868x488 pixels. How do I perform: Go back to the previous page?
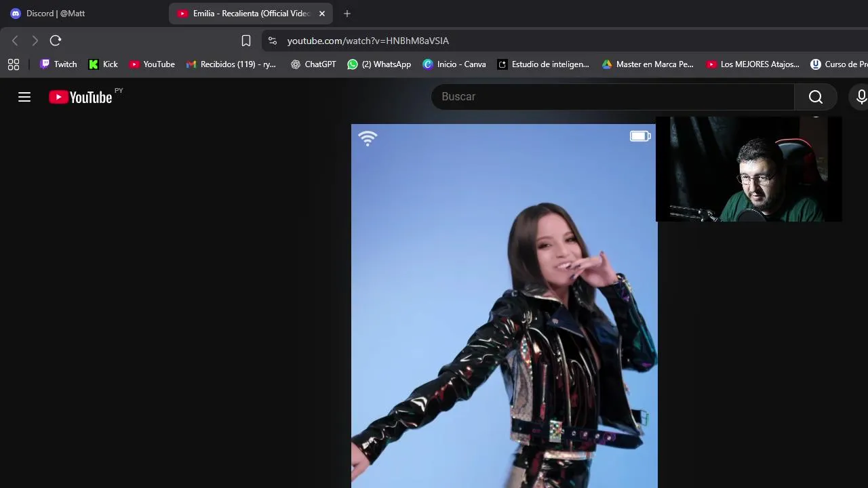coord(15,41)
